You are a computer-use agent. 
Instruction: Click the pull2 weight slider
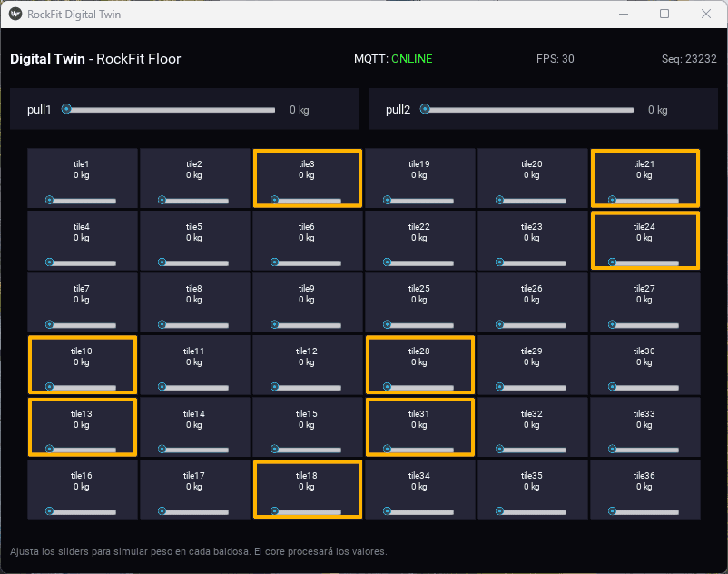(527, 110)
